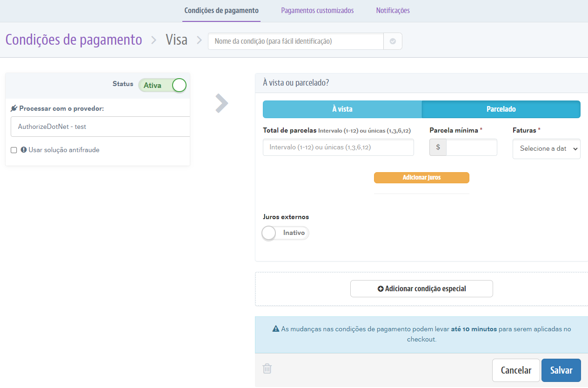
Task: Click the checkmark icon next to the condition name field
Action: 393,41
